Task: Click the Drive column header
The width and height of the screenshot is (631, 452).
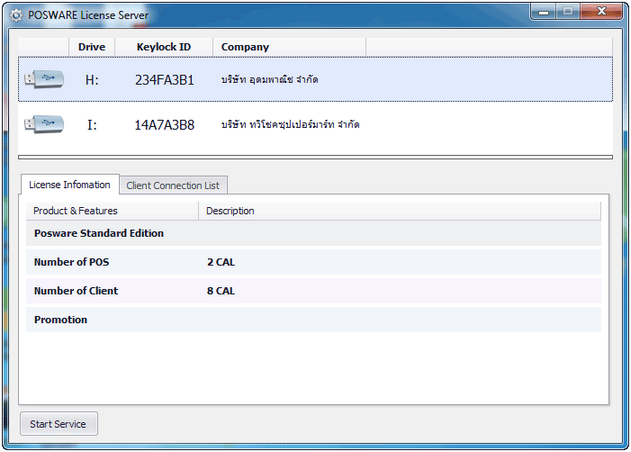Action: [91, 47]
